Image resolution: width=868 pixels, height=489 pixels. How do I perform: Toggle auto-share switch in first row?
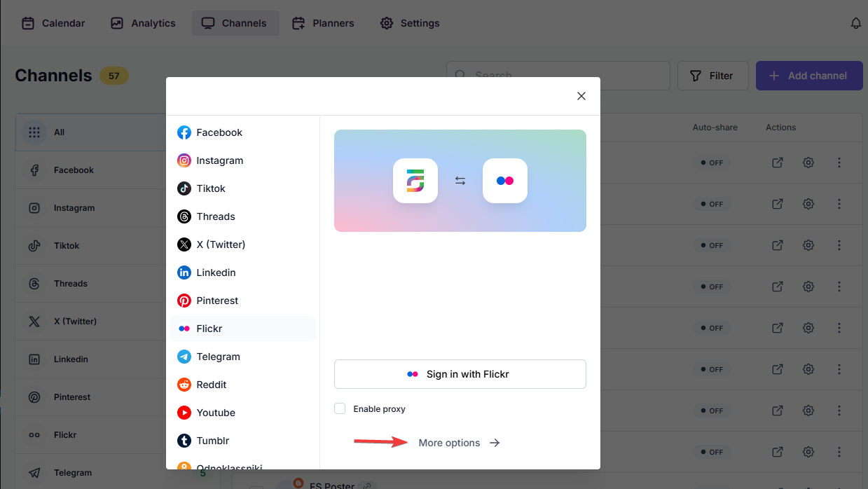click(712, 163)
